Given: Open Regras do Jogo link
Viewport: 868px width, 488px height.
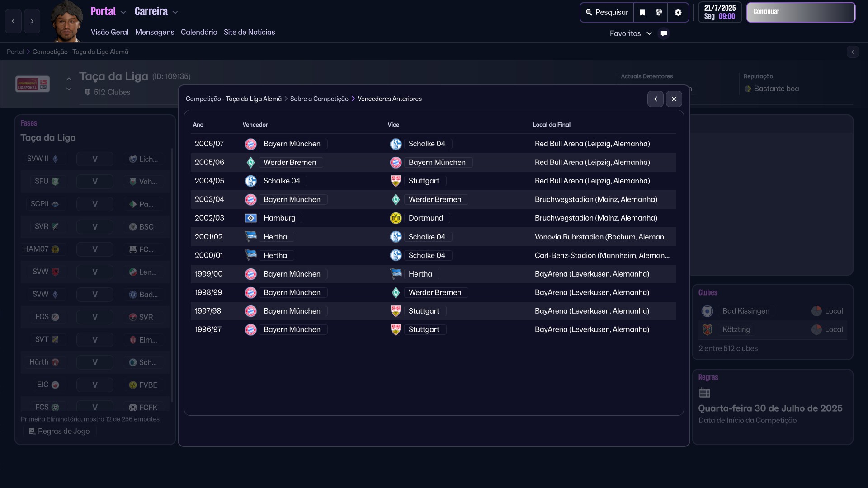Looking at the screenshot, I should pyautogui.click(x=59, y=431).
